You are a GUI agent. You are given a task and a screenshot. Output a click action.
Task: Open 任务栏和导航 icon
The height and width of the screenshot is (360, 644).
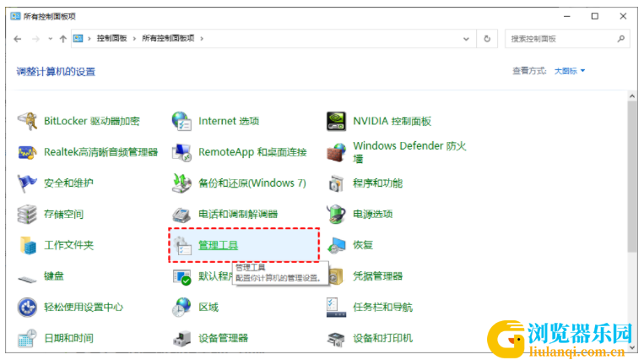[x=336, y=308]
